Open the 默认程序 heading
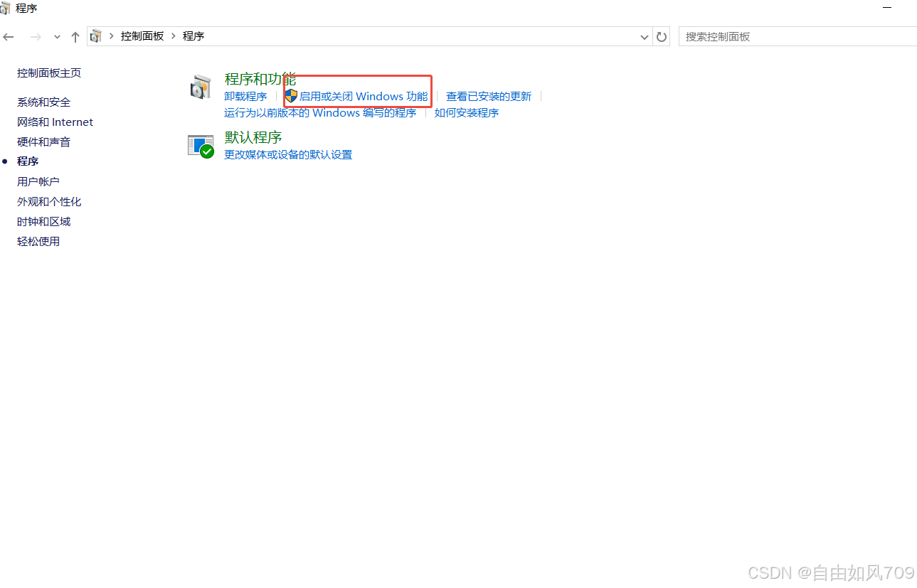The height and width of the screenshot is (588, 917). pos(253,137)
